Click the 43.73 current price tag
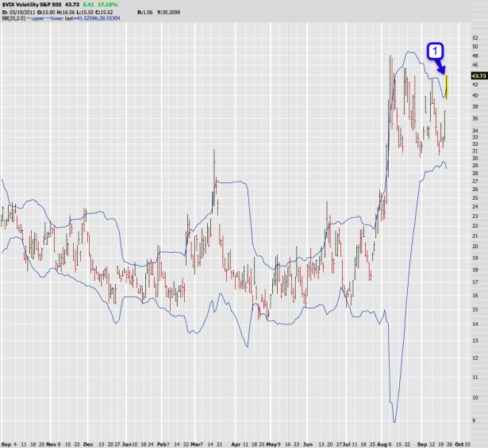 (x=476, y=75)
